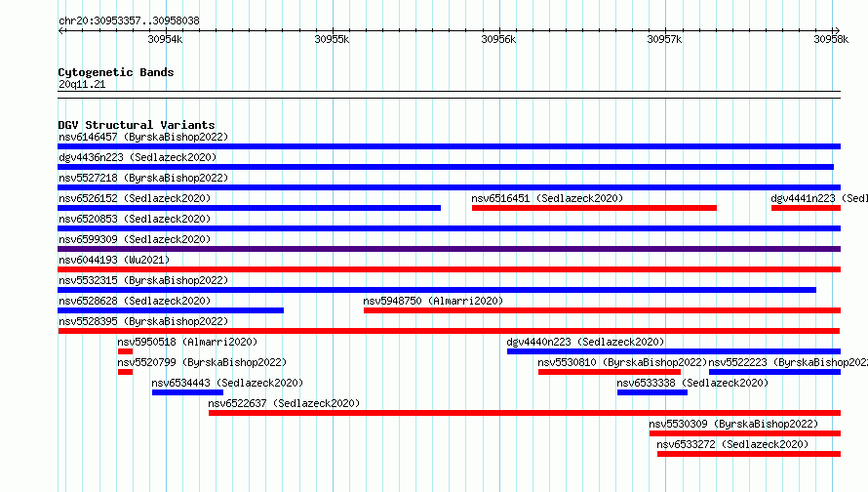This screenshot has height=492, width=868.
Task: Open variant nsv5527218 (ByrskaBishop2022) label
Action: [143, 178]
